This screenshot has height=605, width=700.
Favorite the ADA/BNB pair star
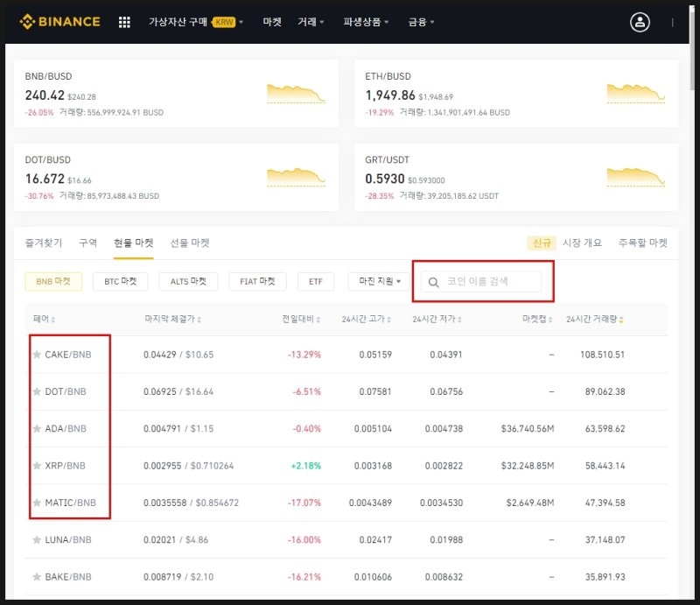37,428
